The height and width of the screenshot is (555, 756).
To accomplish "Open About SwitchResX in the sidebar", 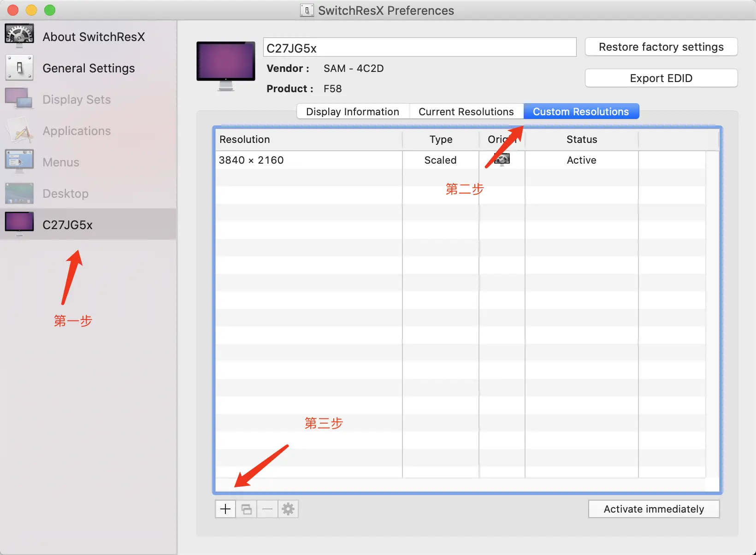I will [x=94, y=37].
